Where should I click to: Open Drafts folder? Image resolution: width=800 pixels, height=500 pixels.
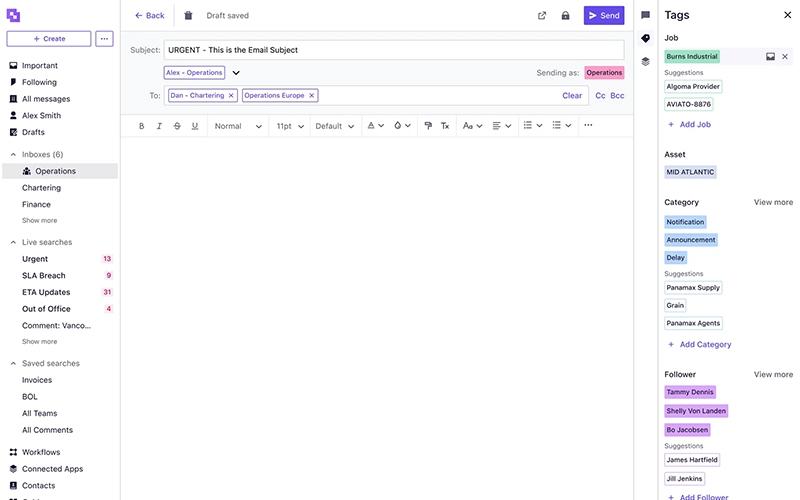point(33,132)
